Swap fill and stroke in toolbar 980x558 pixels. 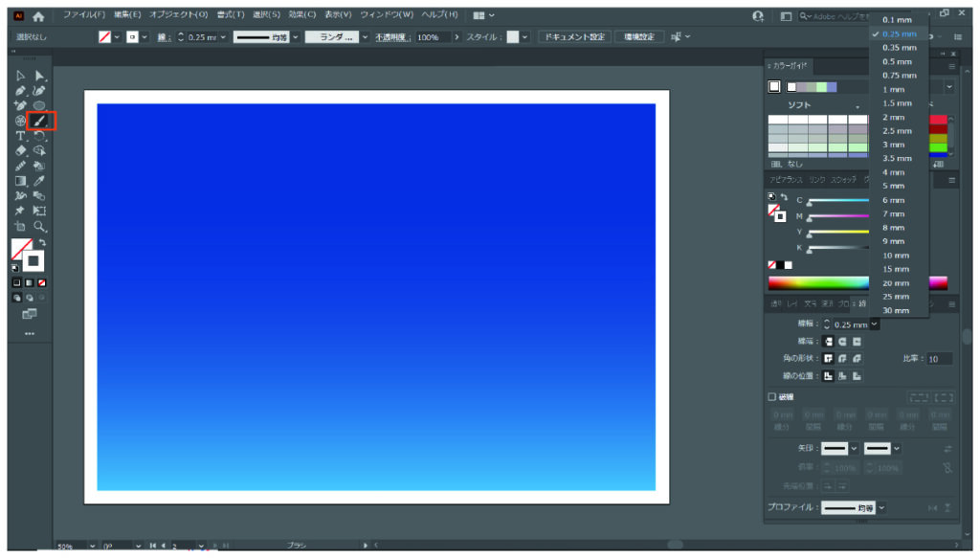(42, 242)
